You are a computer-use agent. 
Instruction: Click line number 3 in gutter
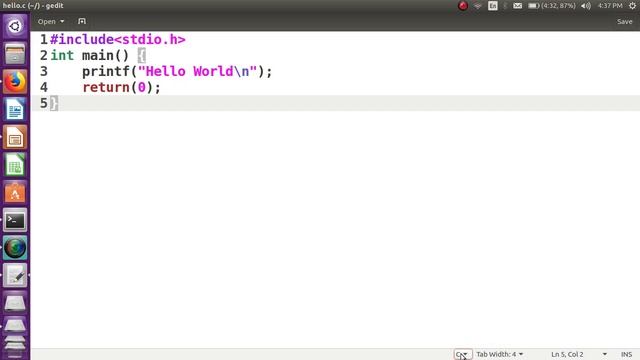pyautogui.click(x=44, y=71)
